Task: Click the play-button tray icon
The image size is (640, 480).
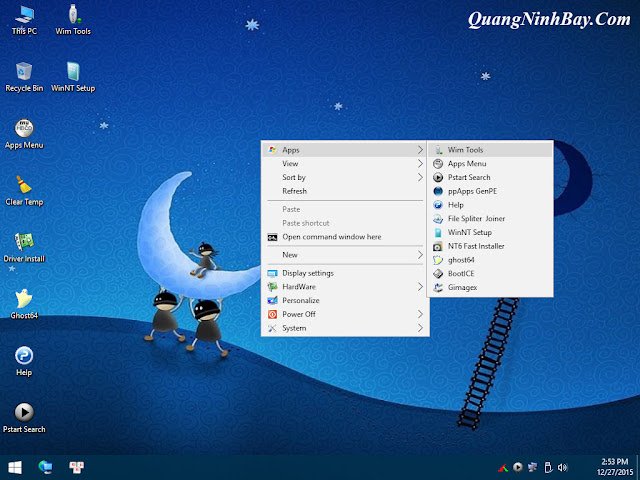Action: (518, 467)
